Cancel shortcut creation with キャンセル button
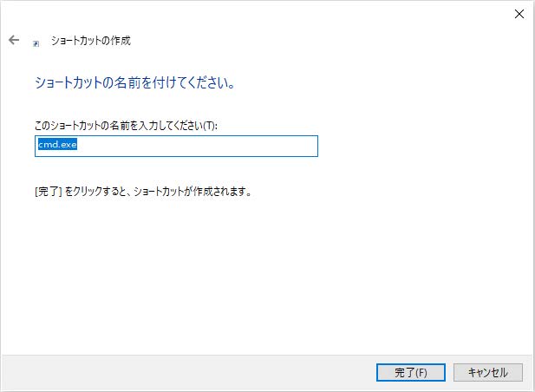The width and height of the screenshot is (535, 392). point(488,372)
